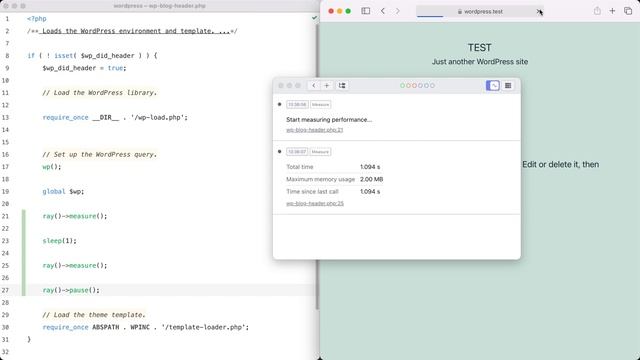Click the <?php opening tag on line 1

pyautogui.click(x=37, y=19)
